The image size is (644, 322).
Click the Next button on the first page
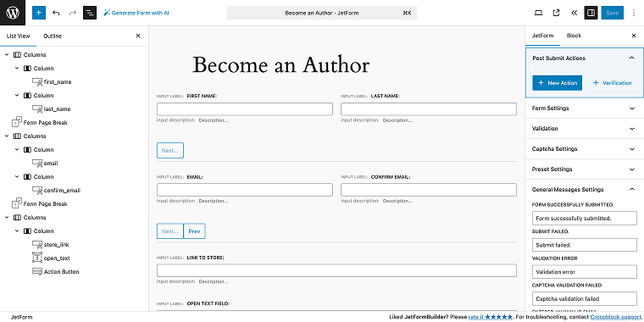(170, 150)
